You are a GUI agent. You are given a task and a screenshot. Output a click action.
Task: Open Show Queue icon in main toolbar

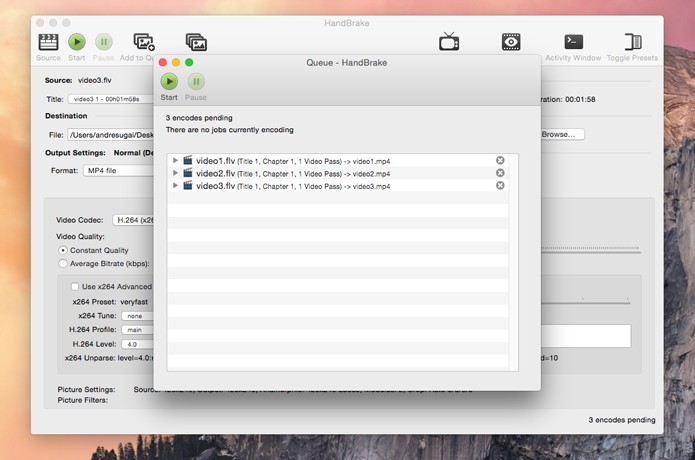tap(196, 43)
